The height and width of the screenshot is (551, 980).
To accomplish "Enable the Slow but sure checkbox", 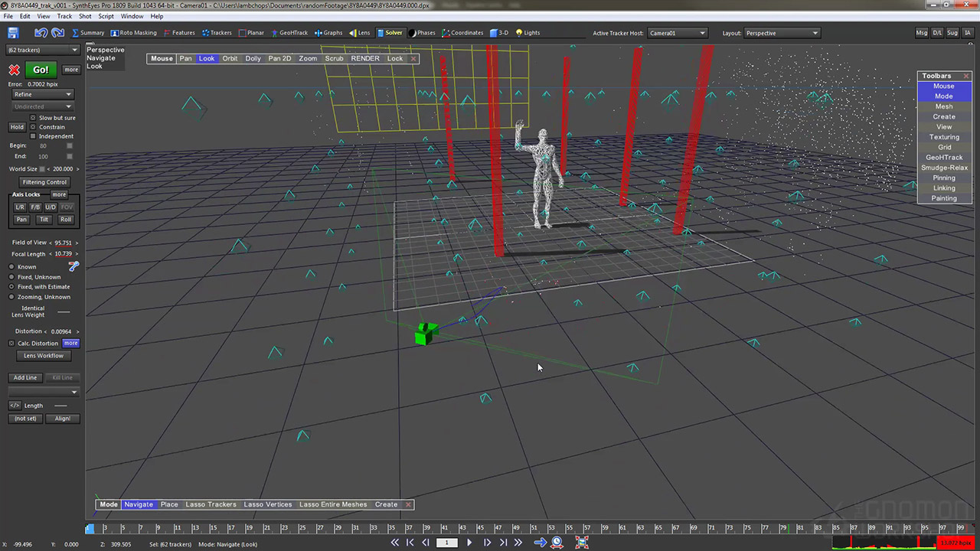I will 33,118.
